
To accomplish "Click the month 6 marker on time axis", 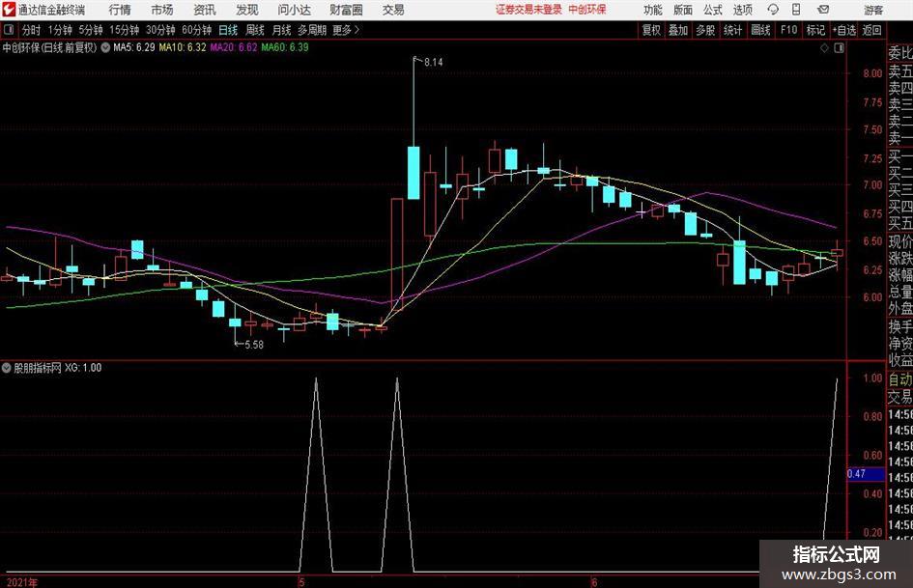I will tap(594, 582).
